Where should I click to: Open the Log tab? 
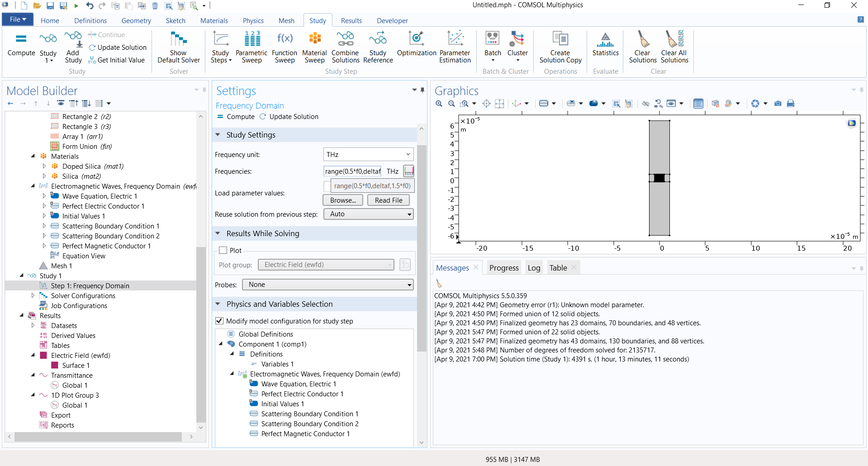[x=534, y=268]
